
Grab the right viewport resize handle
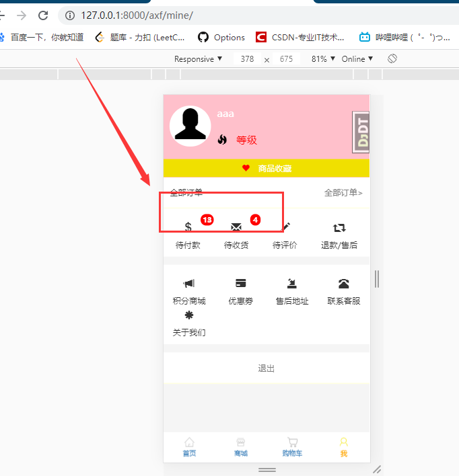[x=377, y=279]
